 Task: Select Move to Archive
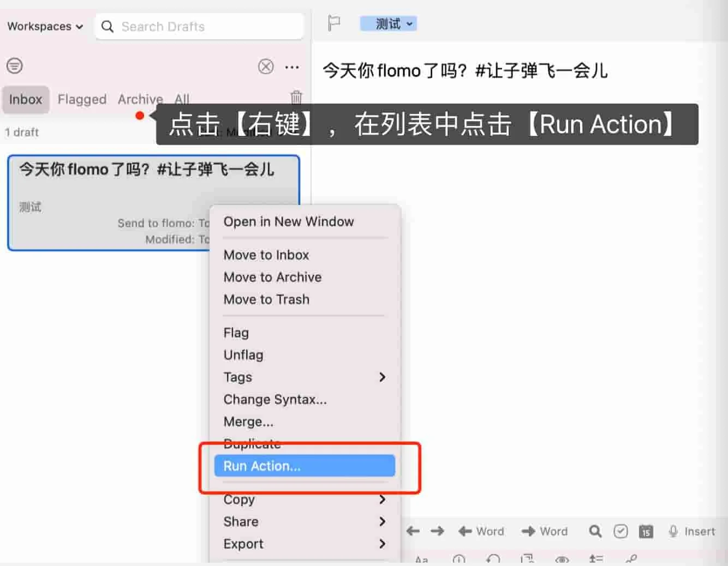305,277
